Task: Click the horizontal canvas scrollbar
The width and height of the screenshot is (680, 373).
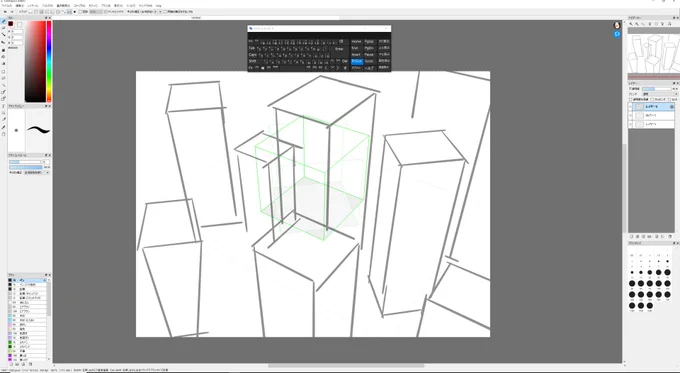Action: click(346, 366)
